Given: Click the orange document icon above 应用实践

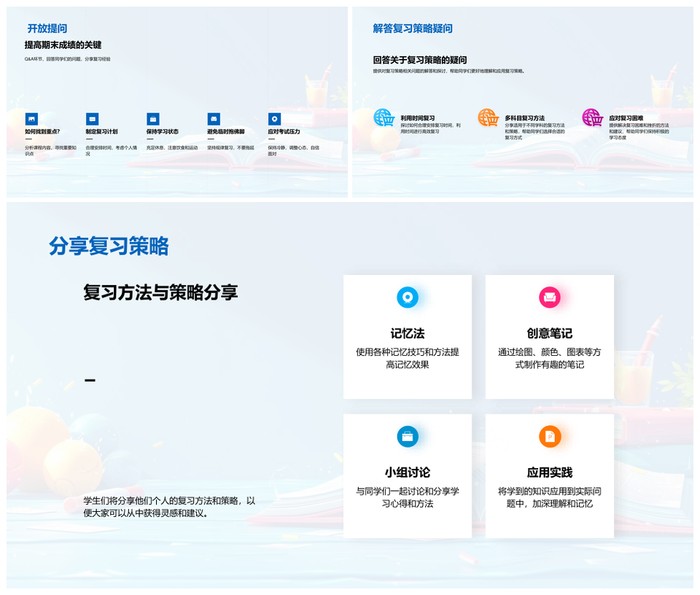Looking at the screenshot, I should (x=550, y=436).
